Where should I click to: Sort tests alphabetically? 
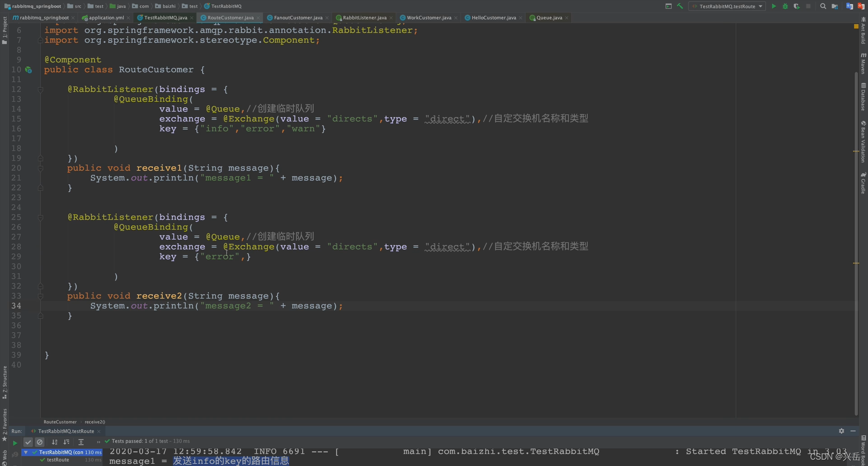click(x=55, y=442)
